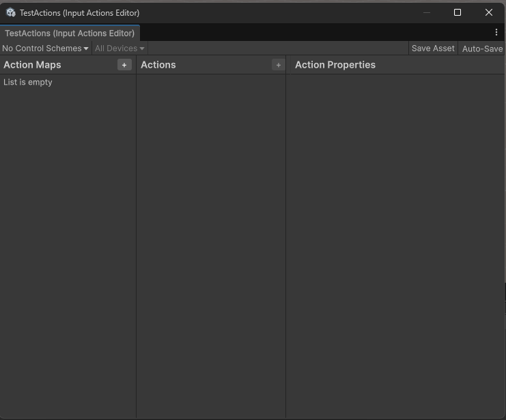506x420 pixels.
Task: Toggle the Auto-Save option
Action: pyautogui.click(x=482, y=48)
